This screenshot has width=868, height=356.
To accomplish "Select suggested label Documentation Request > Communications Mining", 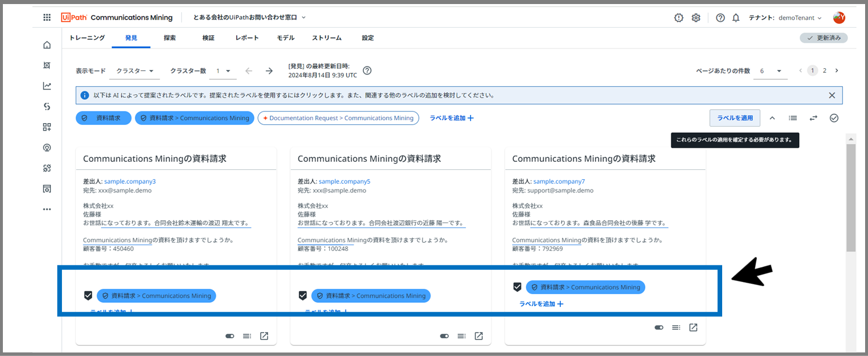I will tap(339, 118).
